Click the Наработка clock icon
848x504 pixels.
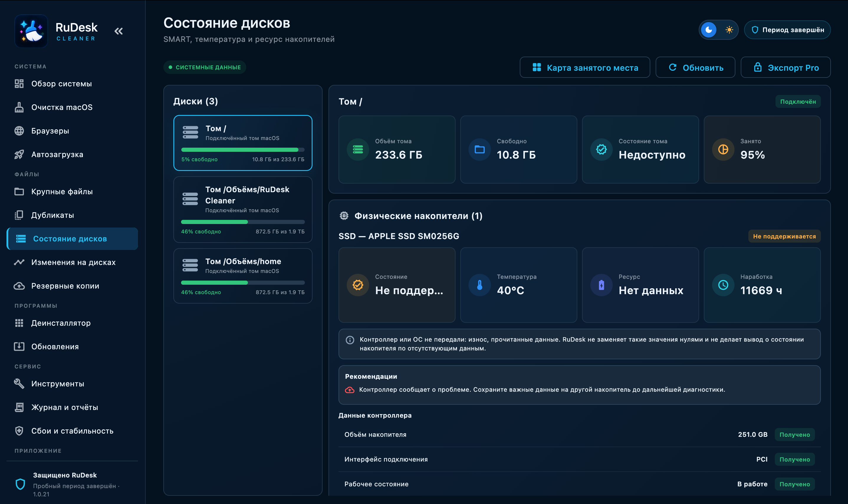coord(723,285)
